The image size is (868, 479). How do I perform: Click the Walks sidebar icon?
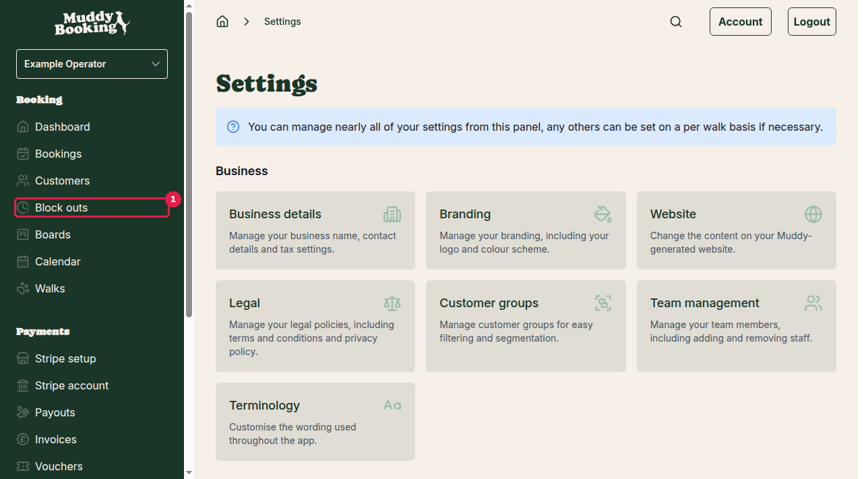click(x=22, y=288)
